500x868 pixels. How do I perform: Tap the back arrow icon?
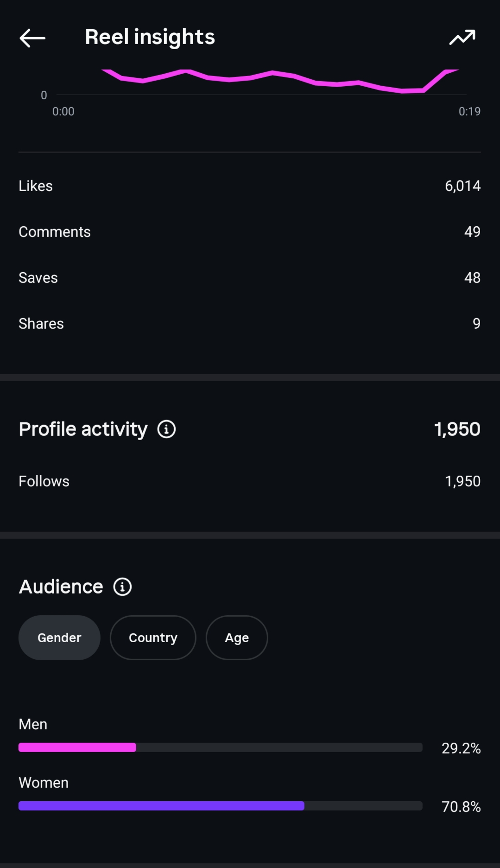point(32,38)
